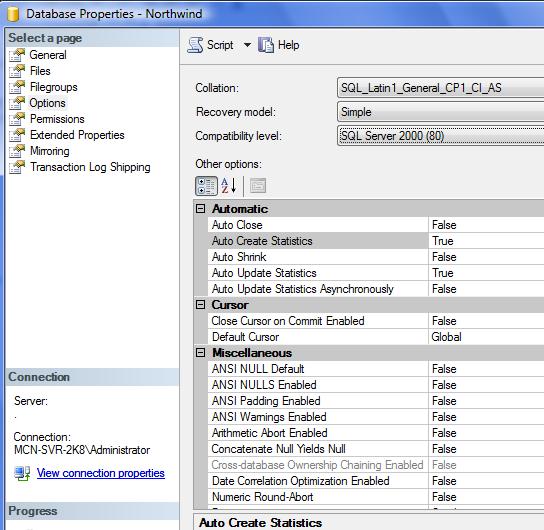Click icon next to Transaction Log Shipping
This screenshot has width=544, height=530.
pos(17,167)
